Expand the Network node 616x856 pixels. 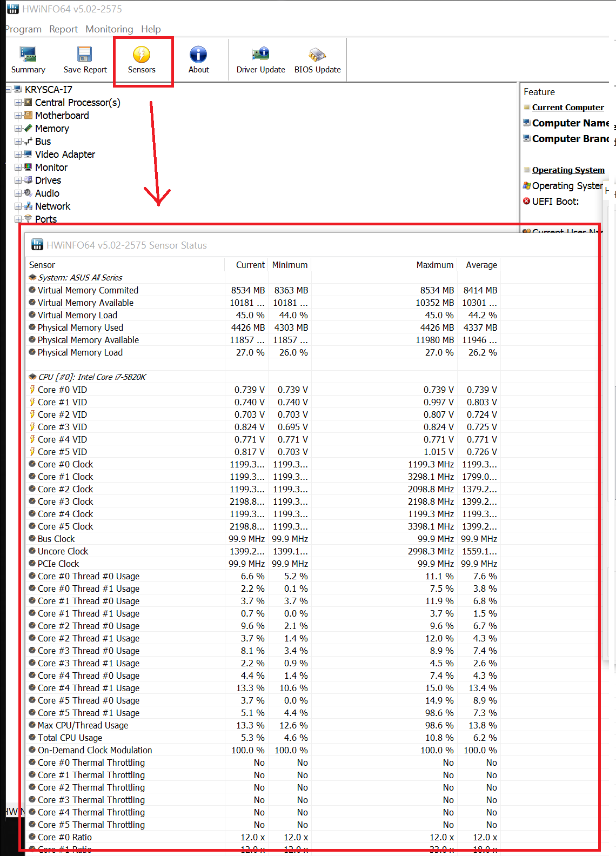[18, 206]
